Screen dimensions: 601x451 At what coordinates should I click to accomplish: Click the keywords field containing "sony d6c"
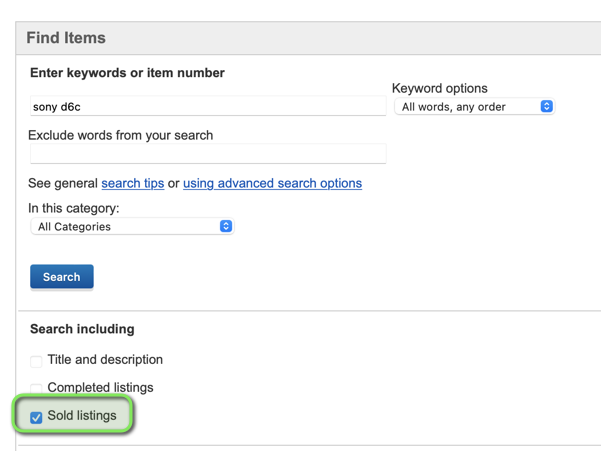[x=207, y=107]
